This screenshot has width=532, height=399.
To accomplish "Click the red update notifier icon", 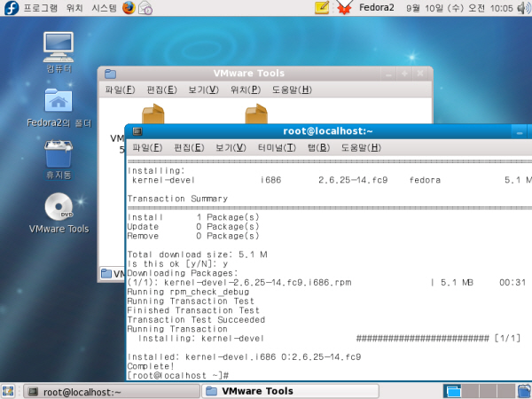I will pyautogui.click(x=344, y=7).
